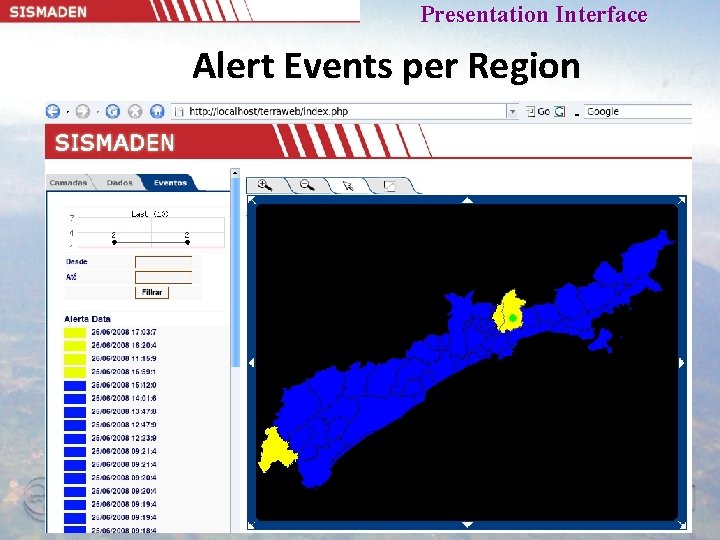The image size is (720, 540).
Task: Click the Google search box
Action: (x=637, y=112)
